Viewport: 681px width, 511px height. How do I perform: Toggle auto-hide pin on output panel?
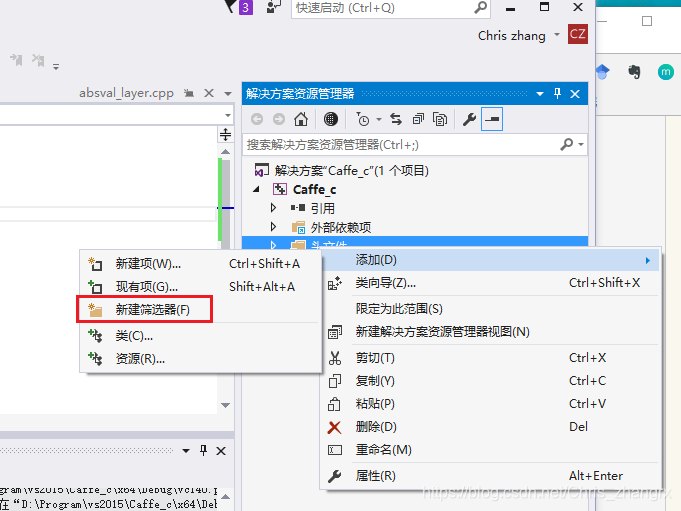tap(203, 451)
